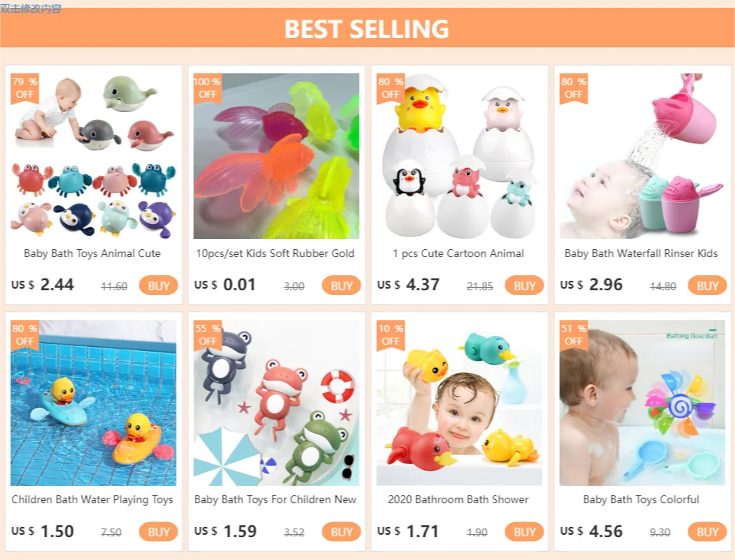735x560 pixels.
Task: Click BUY for the 0.01 rubber goldfish set
Action: [x=341, y=286]
